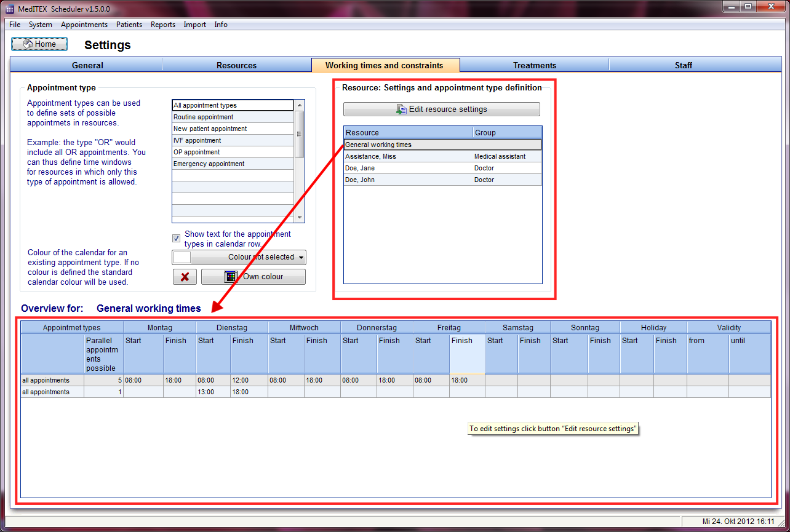Viewport: 790px width, 532px height.
Task: Click the Dienstag column header
Action: [x=232, y=328]
